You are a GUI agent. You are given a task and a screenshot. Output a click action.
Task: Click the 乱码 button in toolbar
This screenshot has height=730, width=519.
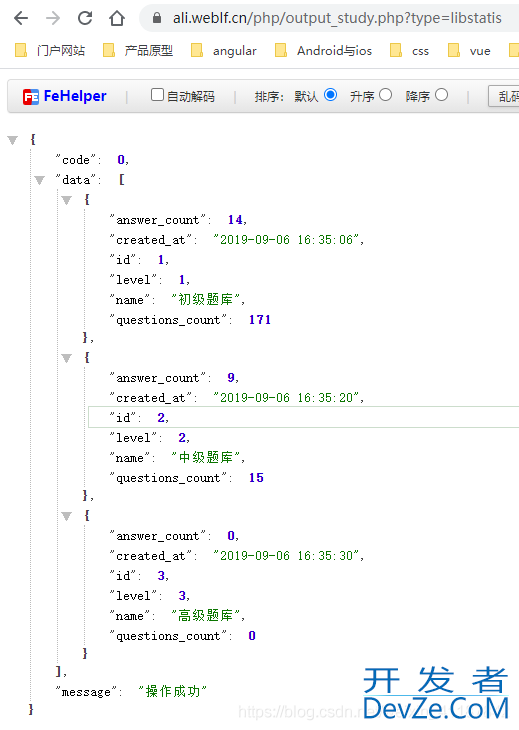coord(505,96)
